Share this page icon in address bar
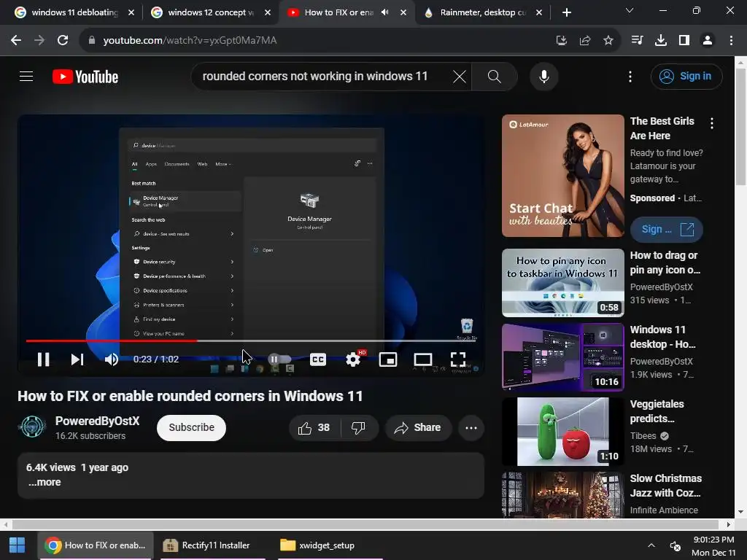Image resolution: width=747 pixels, height=560 pixels. tap(585, 41)
